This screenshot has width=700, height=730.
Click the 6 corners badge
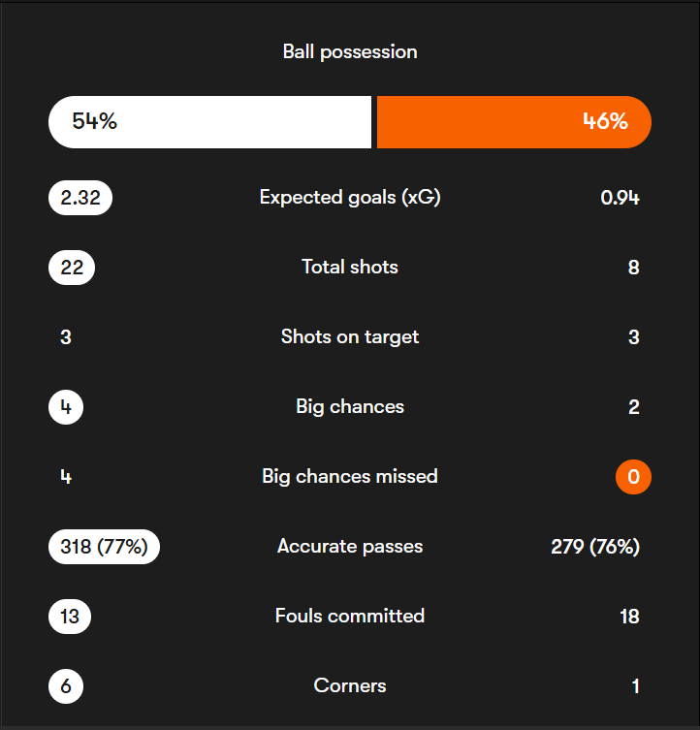[x=66, y=686]
